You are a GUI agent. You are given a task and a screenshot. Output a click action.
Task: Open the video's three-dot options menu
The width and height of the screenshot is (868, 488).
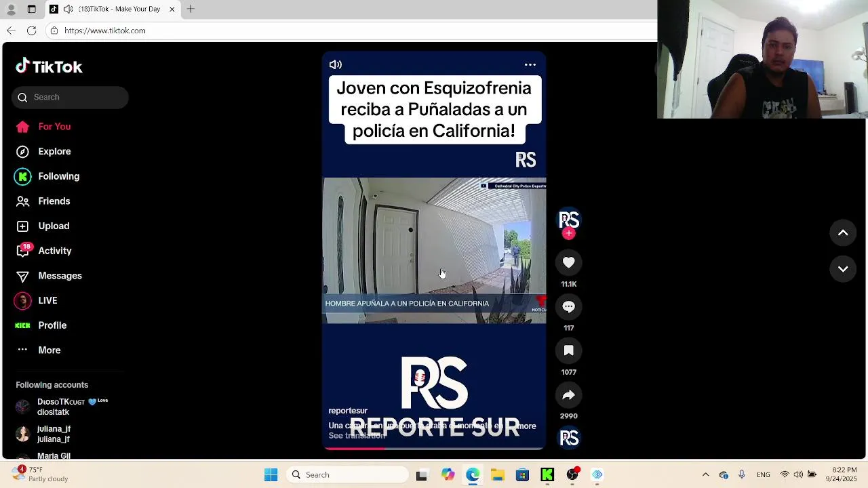click(530, 65)
